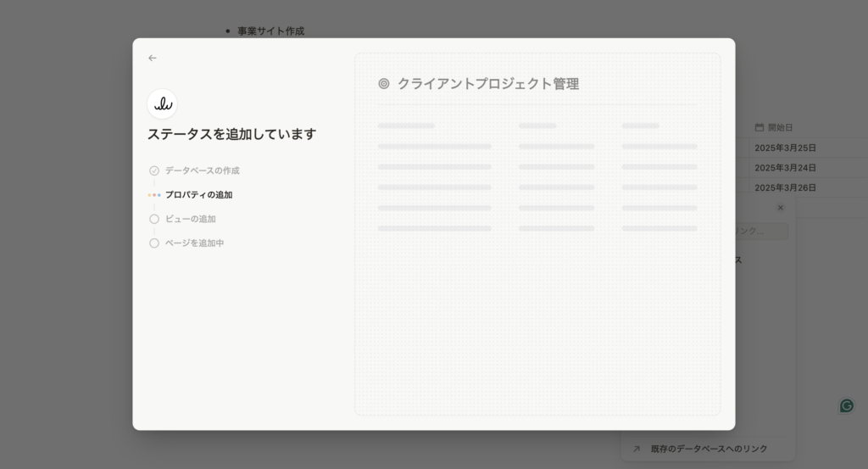
Task: Close the panel behind the dialog
Action: click(780, 208)
